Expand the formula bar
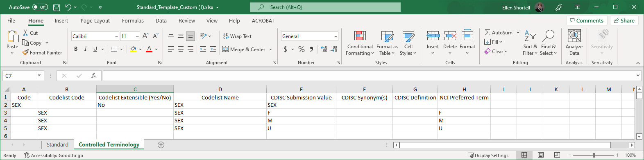 tap(638, 76)
